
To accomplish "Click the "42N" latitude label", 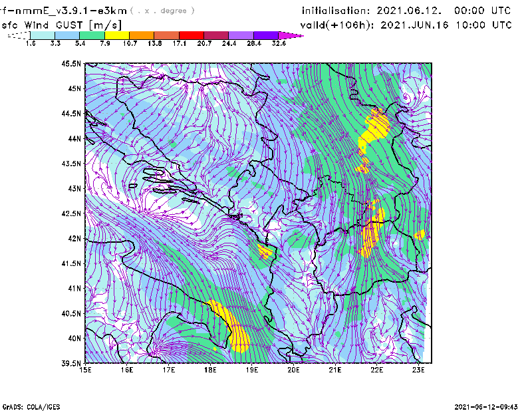I will pos(74,239).
